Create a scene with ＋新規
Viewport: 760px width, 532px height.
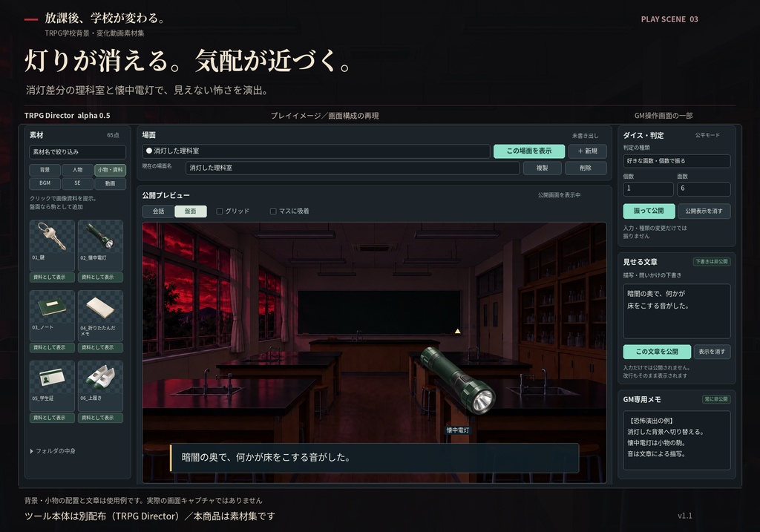click(588, 151)
